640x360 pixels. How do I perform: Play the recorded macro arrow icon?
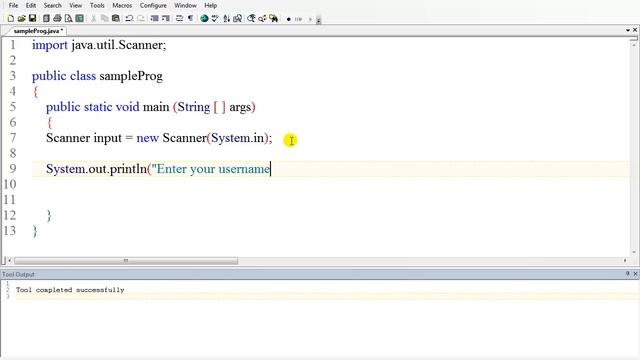click(x=310, y=19)
